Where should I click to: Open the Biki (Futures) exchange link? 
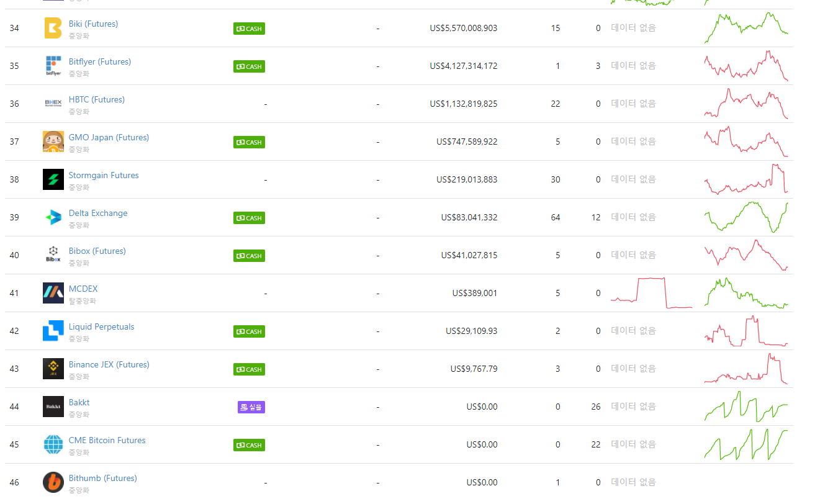pos(93,24)
